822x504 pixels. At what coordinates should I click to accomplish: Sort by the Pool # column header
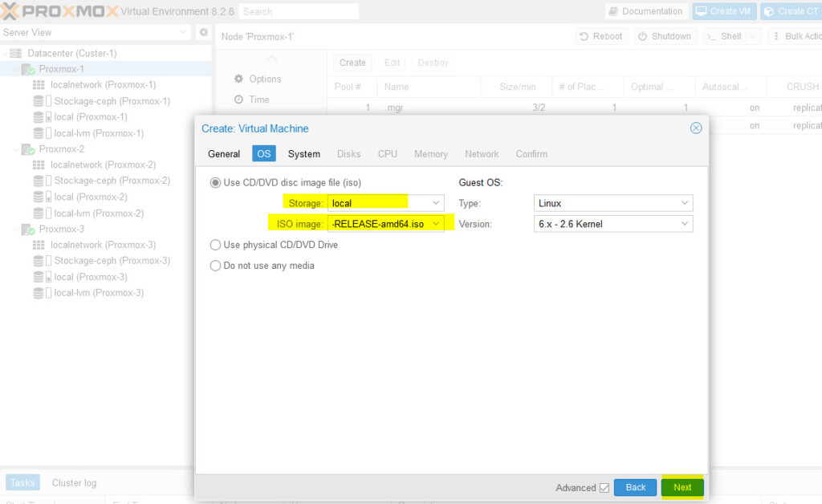click(x=352, y=87)
